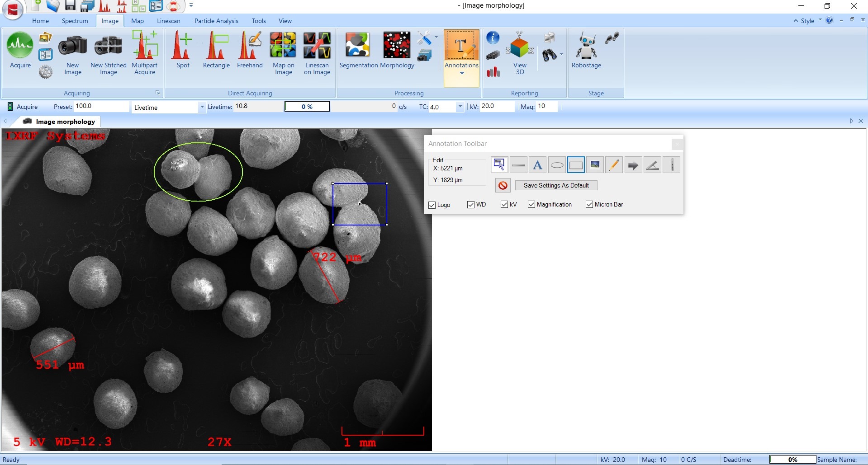
Task: Select the arrow annotation tool
Action: (x=633, y=165)
